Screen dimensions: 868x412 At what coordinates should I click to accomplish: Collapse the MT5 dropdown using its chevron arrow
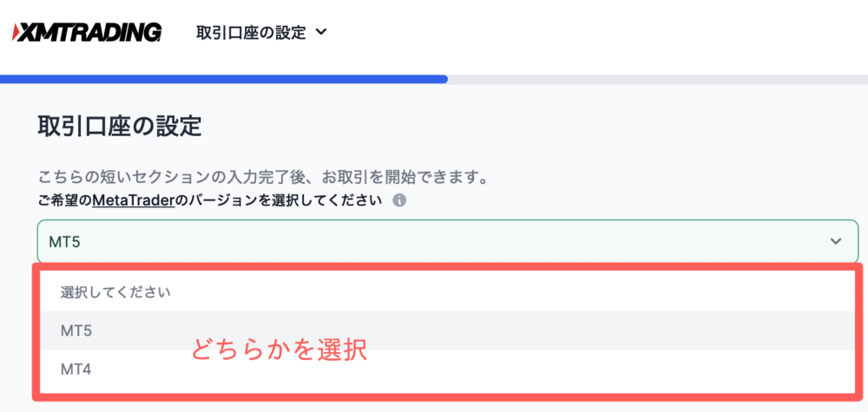pos(835,241)
